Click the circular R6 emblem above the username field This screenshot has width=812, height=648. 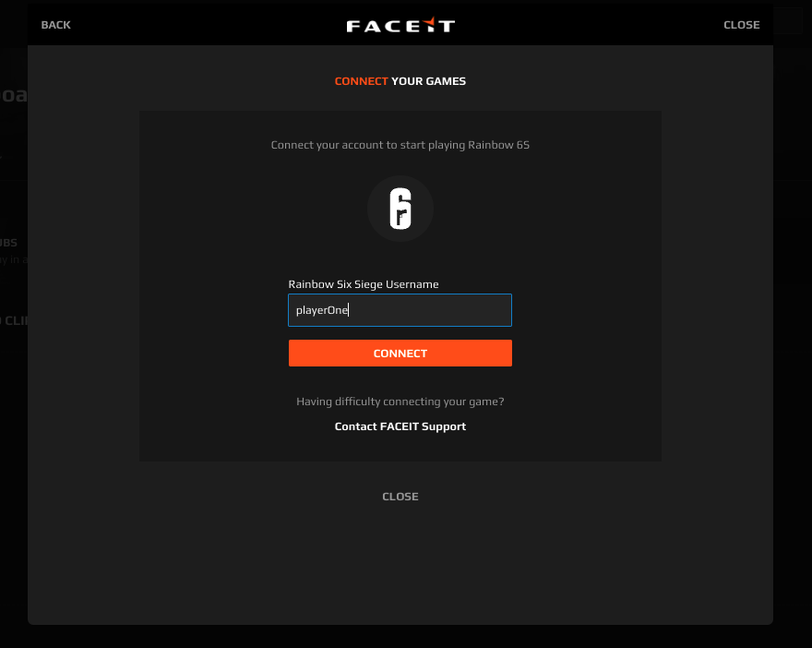point(400,208)
